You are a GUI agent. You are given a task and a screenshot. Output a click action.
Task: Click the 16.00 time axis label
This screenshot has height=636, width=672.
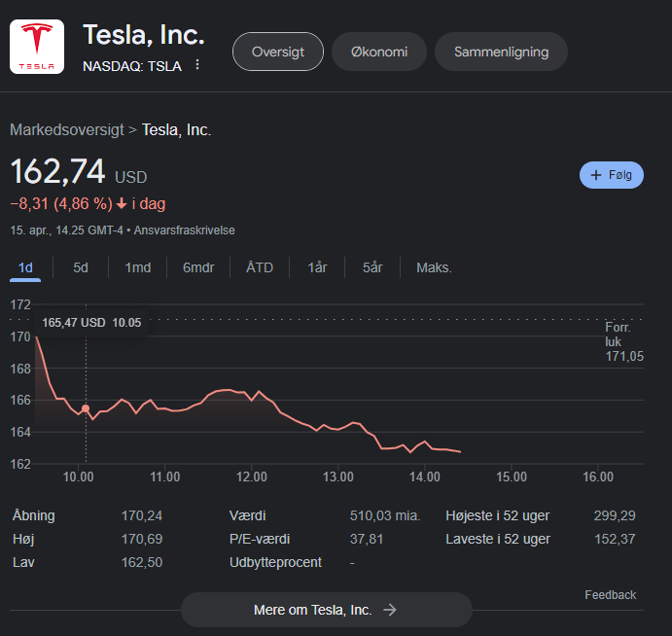pyautogui.click(x=598, y=477)
